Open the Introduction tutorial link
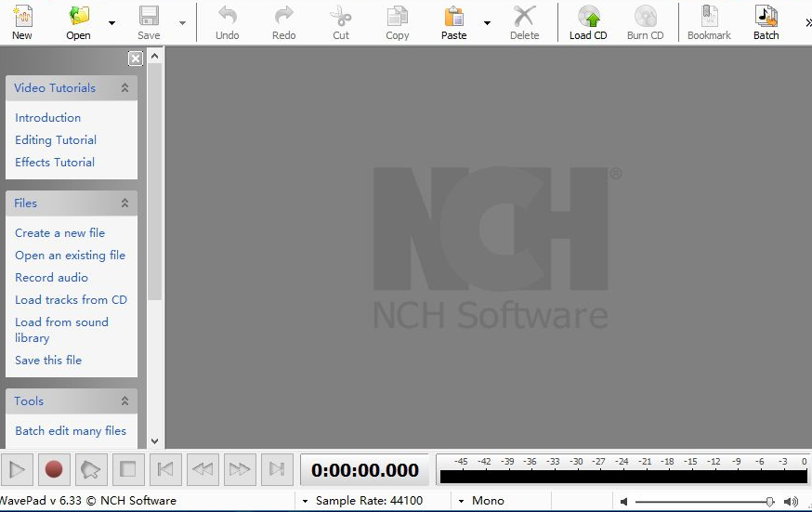 click(x=47, y=117)
